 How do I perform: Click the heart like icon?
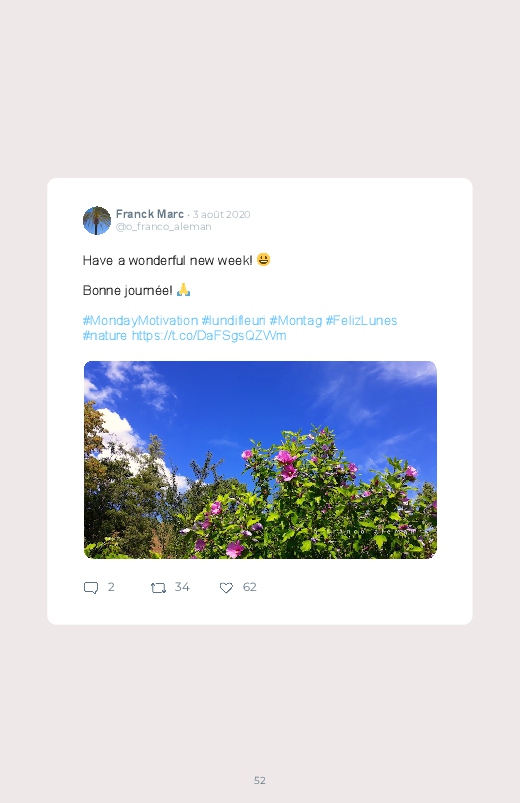pyautogui.click(x=226, y=587)
